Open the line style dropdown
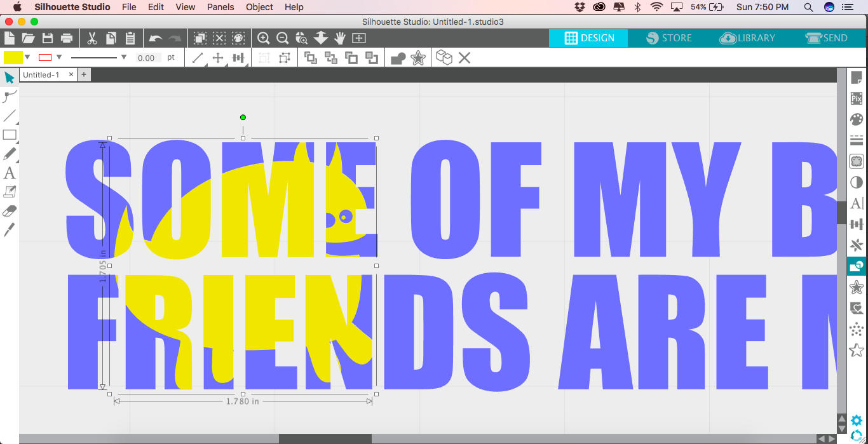The image size is (868, 444). click(123, 58)
